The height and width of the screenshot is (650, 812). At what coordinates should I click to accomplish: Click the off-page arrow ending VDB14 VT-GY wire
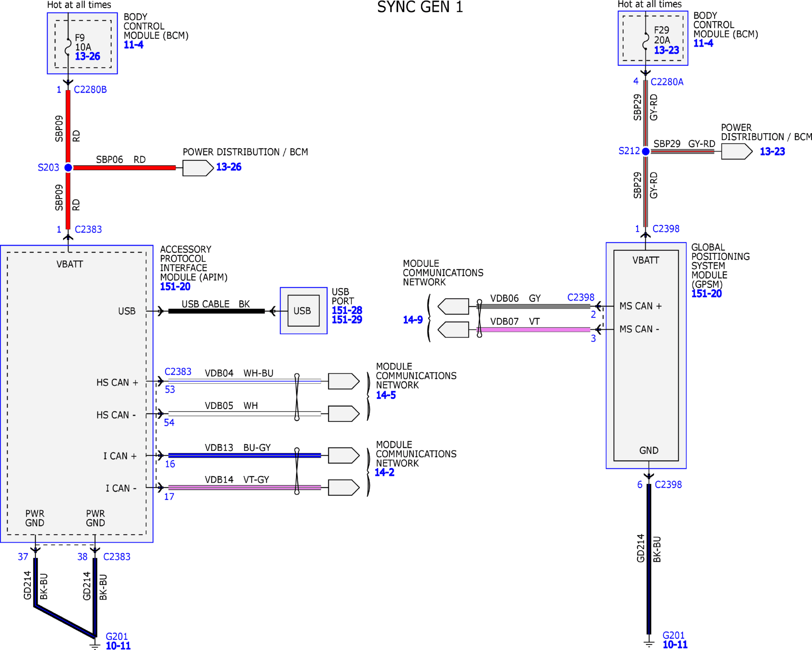coord(343,488)
